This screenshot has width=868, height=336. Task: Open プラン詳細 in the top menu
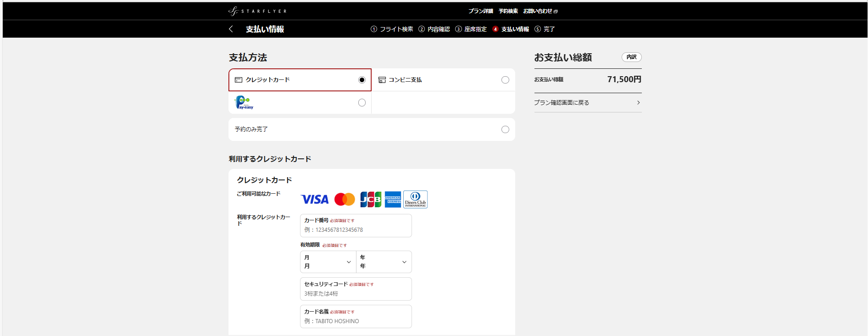click(x=480, y=11)
